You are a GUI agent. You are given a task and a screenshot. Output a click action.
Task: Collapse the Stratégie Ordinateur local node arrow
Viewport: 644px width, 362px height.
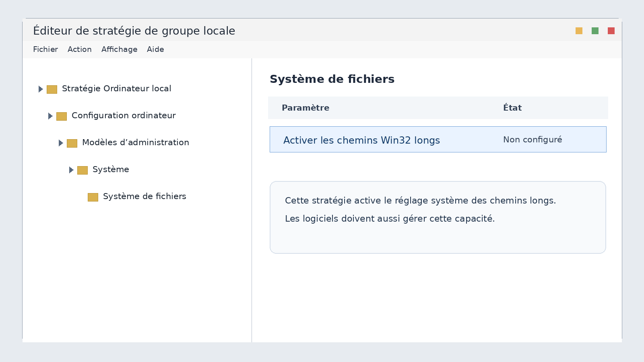[41, 89]
